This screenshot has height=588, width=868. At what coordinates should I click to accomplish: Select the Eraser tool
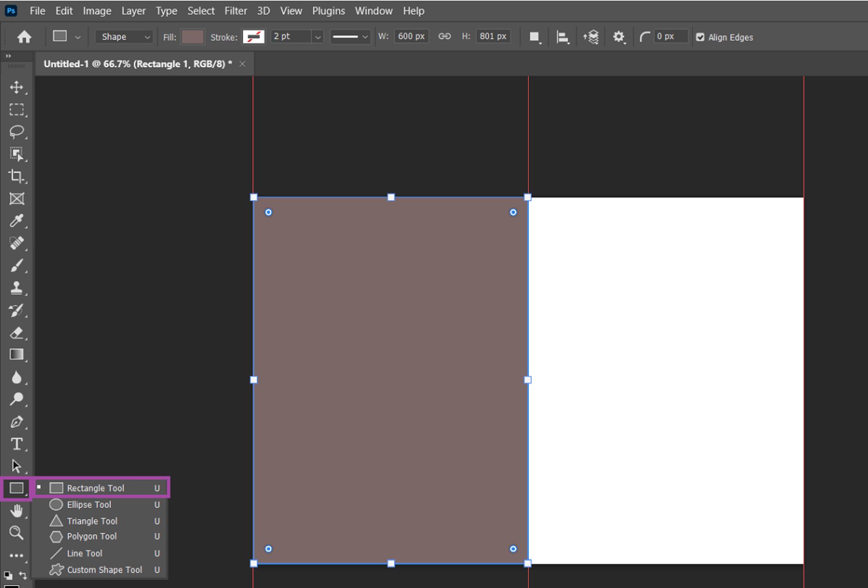17,333
